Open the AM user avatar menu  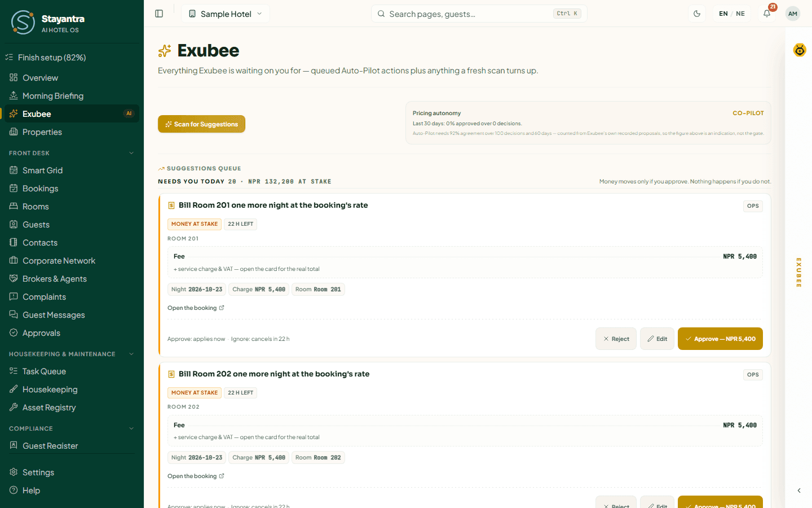[x=793, y=14]
